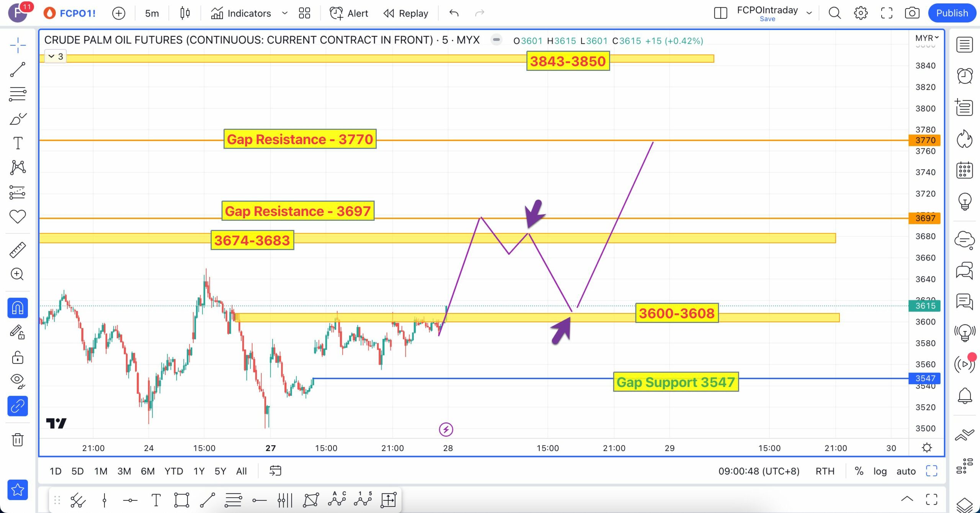
Task: Toggle log scale for price axis
Action: pyautogui.click(x=880, y=471)
